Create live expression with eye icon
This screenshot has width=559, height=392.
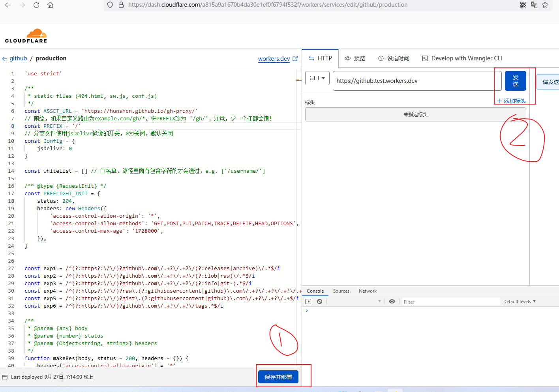[392, 301]
